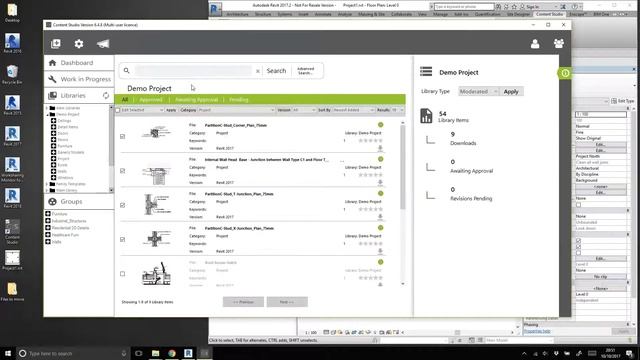
Task: Download the Stud_X Junction_Plan item
Action: click(380, 251)
